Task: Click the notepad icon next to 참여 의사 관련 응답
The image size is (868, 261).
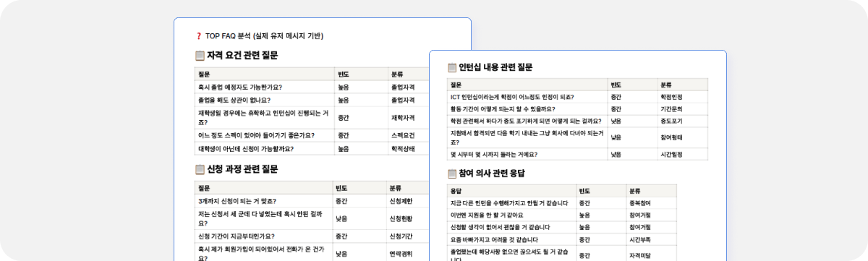Action: pos(452,174)
